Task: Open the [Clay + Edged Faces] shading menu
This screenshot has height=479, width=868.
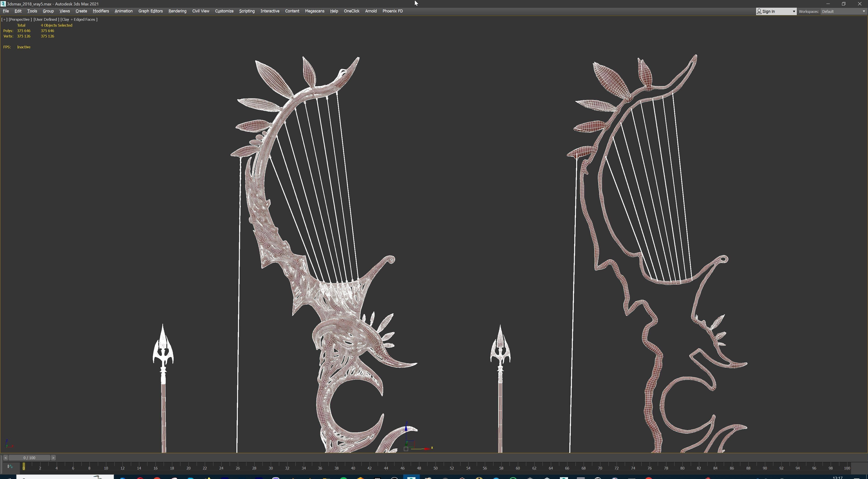Action: [x=79, y=19]
